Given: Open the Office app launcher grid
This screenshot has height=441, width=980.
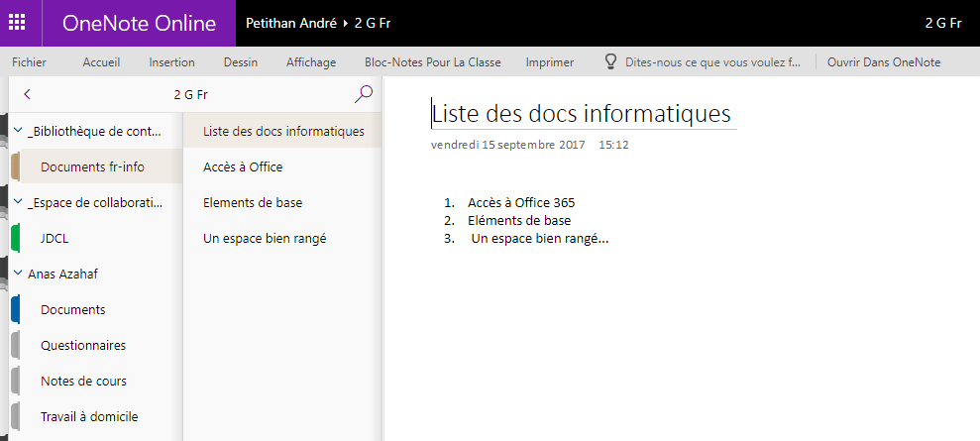Looking at the screenshot, I should coord(16,23).
